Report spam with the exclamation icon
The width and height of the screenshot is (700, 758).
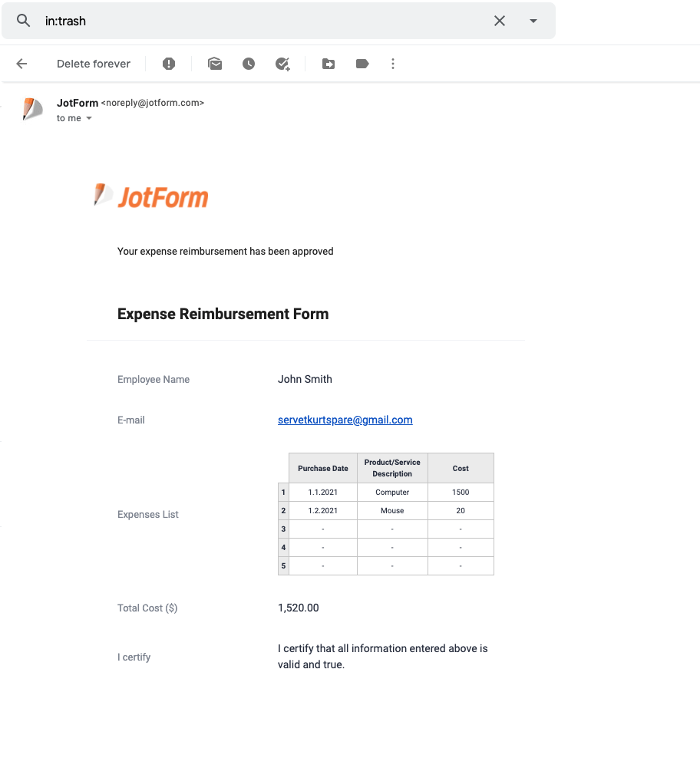[169, 64]
